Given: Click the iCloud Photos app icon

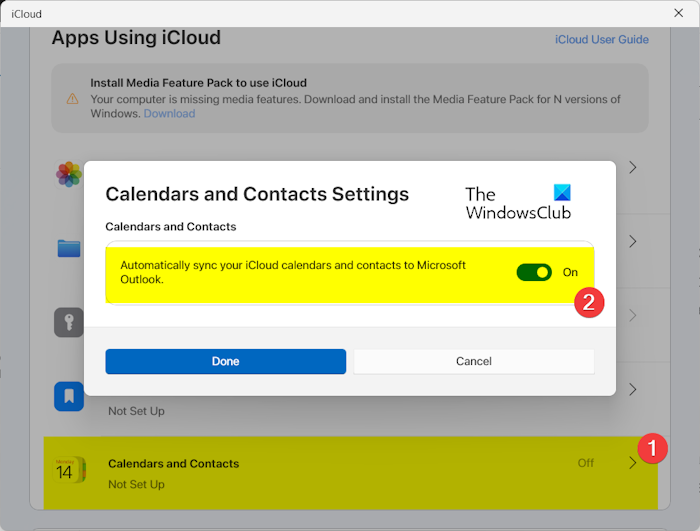Looking at the screenshot, I should [x=68, y=174].
